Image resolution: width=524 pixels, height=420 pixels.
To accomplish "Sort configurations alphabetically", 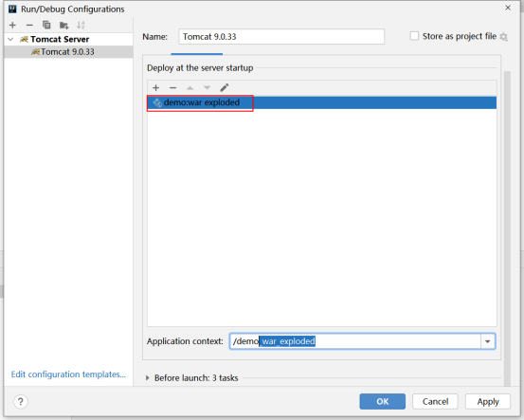I will [x=81, y=25].
